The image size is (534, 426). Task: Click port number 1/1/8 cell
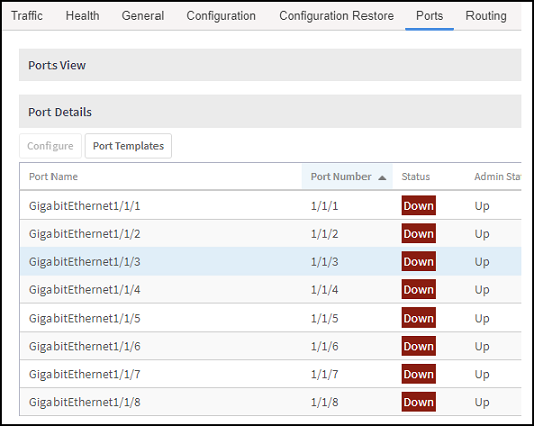pos(324,402)
